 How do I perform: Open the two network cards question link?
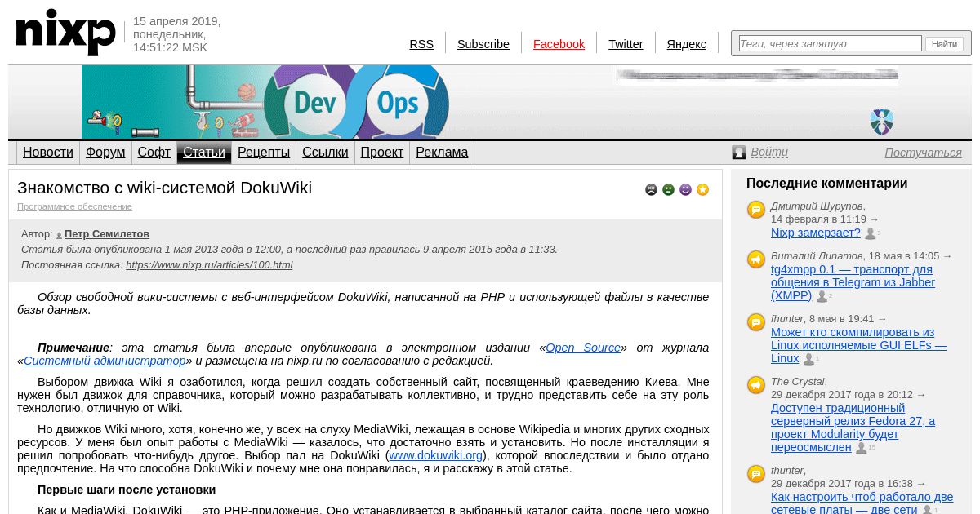862,503
